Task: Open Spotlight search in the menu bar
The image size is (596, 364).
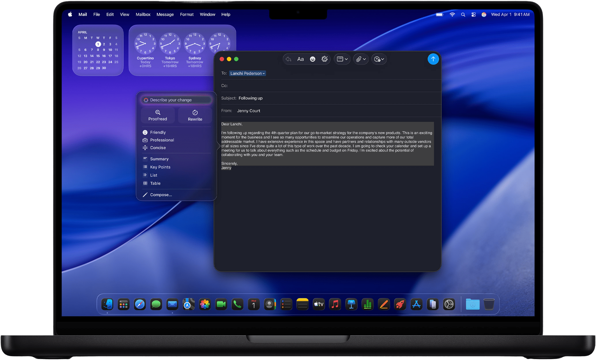Action: 463,14
